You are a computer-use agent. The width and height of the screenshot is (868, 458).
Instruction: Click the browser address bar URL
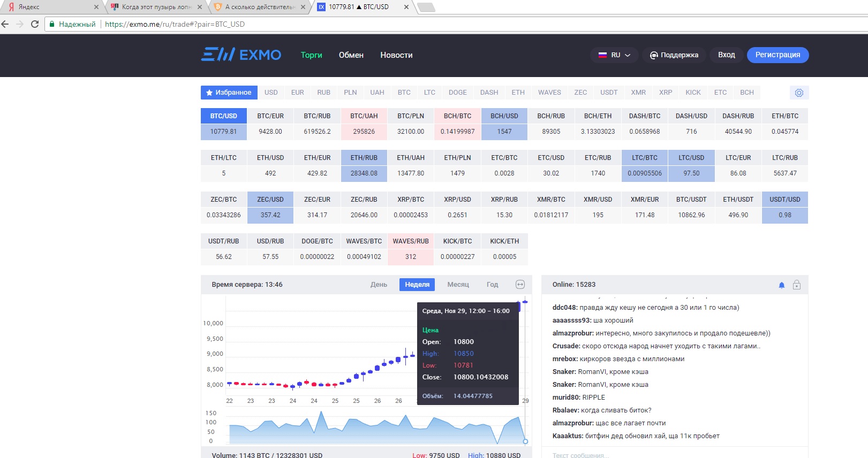point(175,24)
